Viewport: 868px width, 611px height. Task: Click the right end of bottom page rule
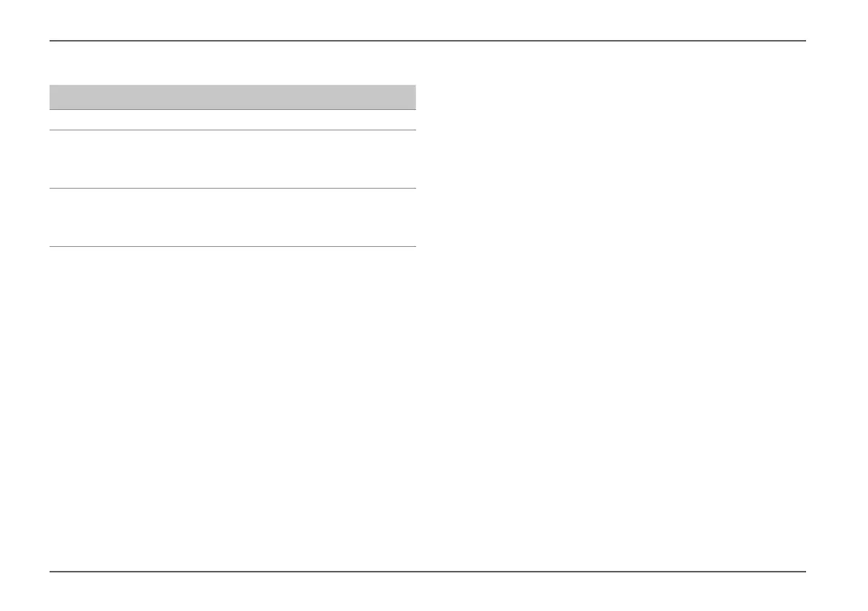tap(802, 571)
